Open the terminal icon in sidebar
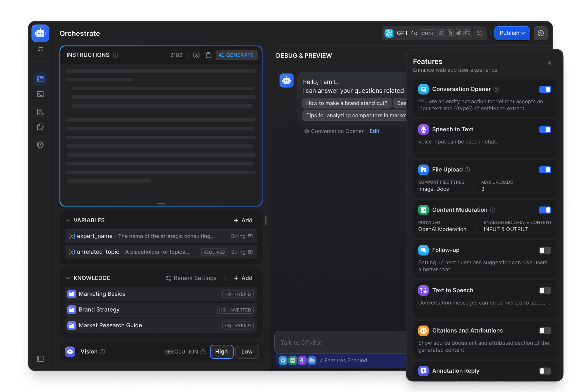Screen dimensions: 581x392 pos(40,94)
